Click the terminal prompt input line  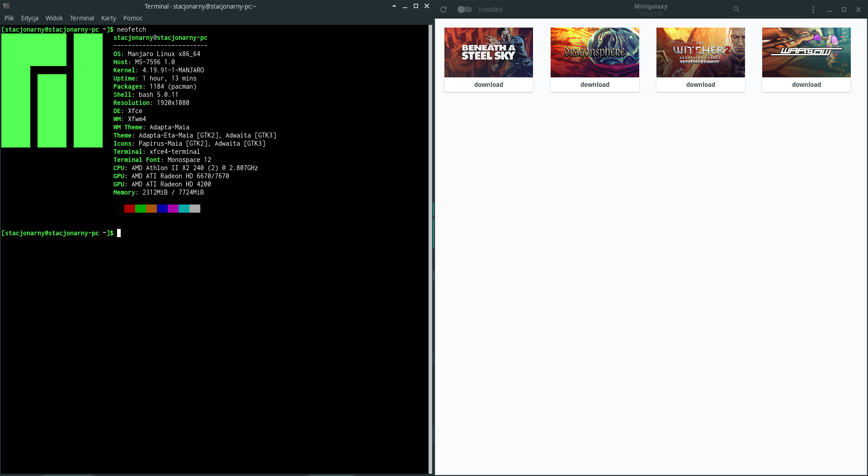click(119, 233)
